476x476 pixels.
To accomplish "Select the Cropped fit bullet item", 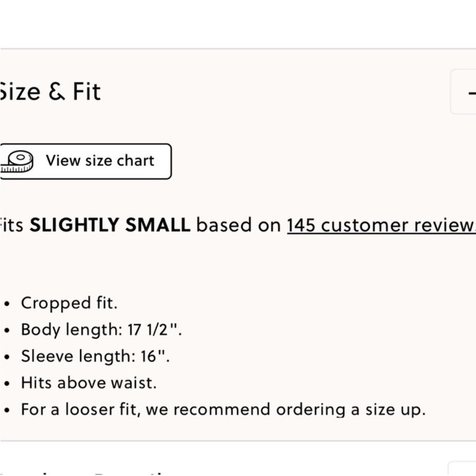I will point(69,303).
